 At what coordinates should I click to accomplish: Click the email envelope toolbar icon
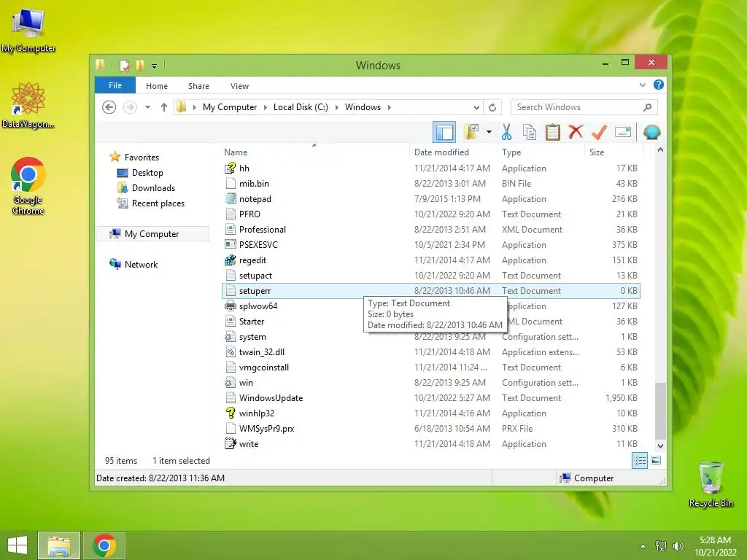pyautogui.click(x=623, y=132)
